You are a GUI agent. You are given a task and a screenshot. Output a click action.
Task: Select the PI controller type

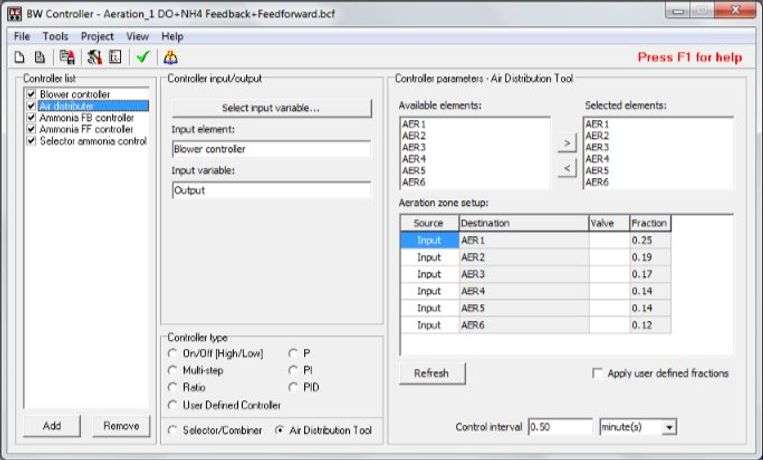pos(293,370)
